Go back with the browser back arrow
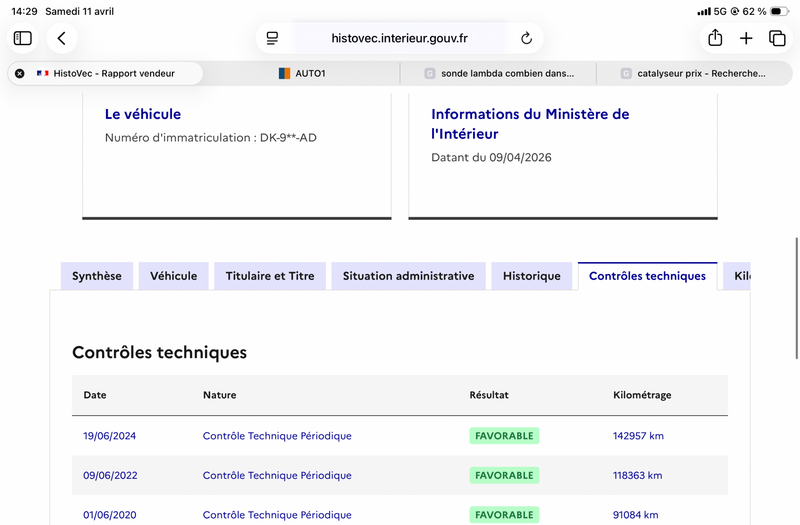The height and width of the screenshot is (525, 800). point(62,38)
